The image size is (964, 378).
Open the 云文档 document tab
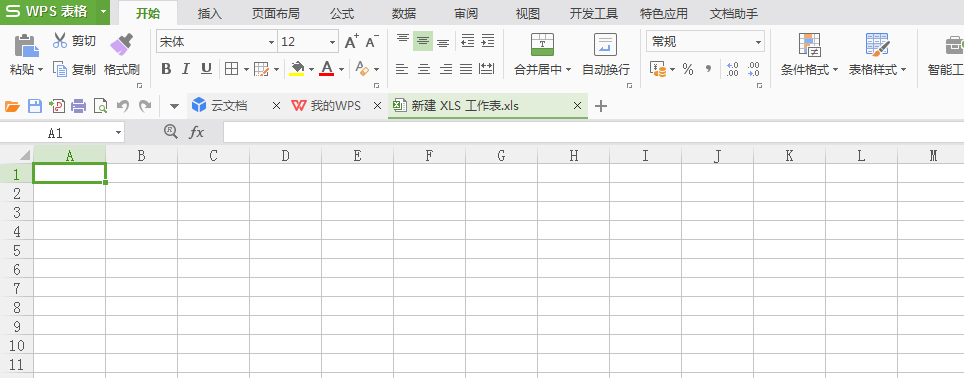point(228,106)
